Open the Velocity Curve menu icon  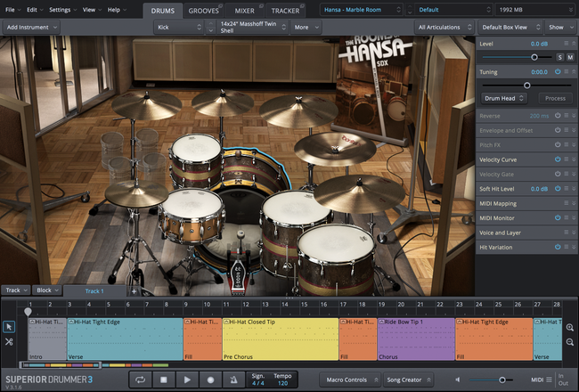click(x=566, y=159)
